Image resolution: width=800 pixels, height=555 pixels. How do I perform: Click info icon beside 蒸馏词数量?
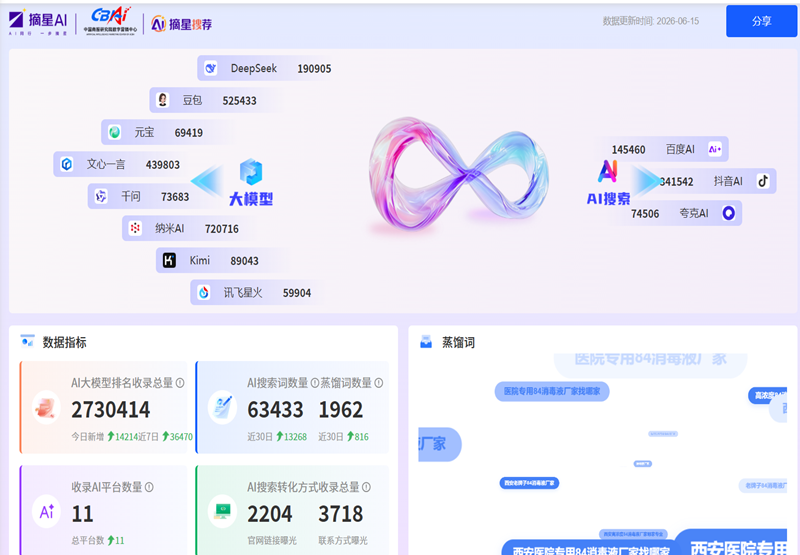379,383
